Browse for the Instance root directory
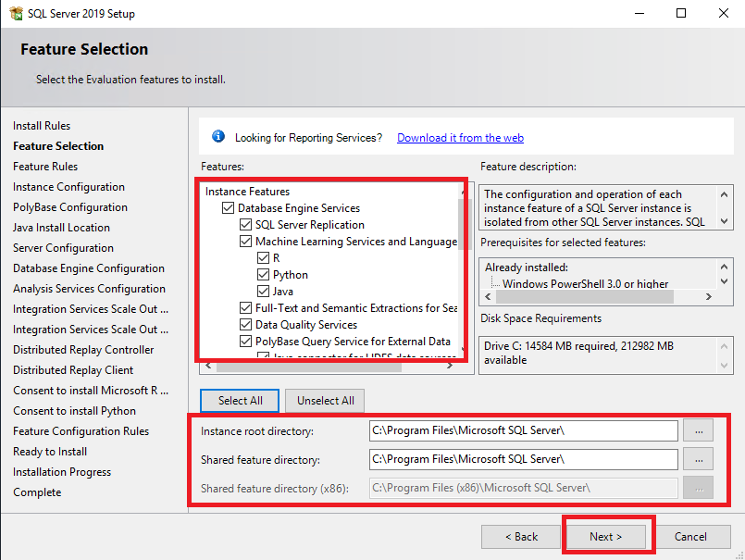Screen dimensions: 745x560 [x=699, y=430]
